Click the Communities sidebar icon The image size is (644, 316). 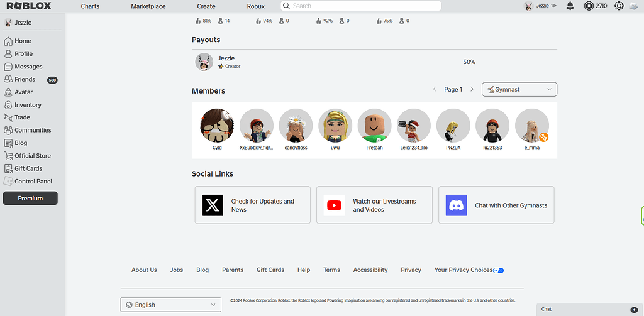[x=8, y=130]
